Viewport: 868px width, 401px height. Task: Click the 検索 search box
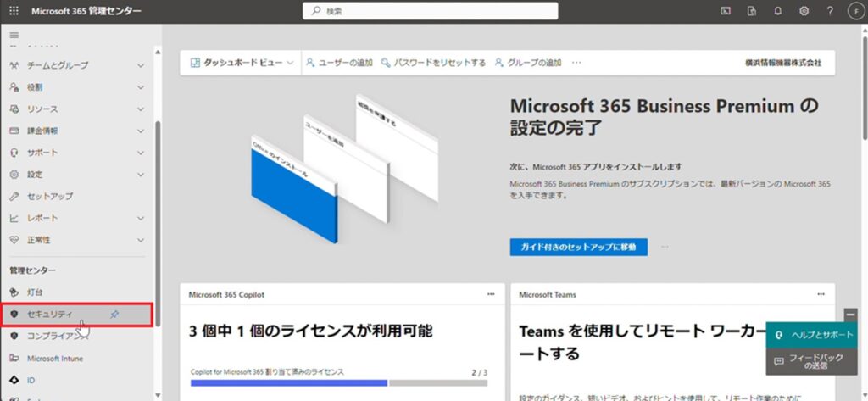pyautogui.click(x=430, y=11)
